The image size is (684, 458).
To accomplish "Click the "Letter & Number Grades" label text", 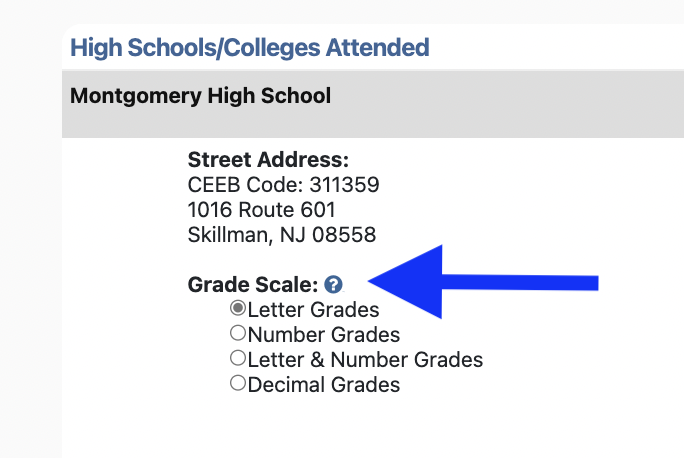I will (365, 360).
